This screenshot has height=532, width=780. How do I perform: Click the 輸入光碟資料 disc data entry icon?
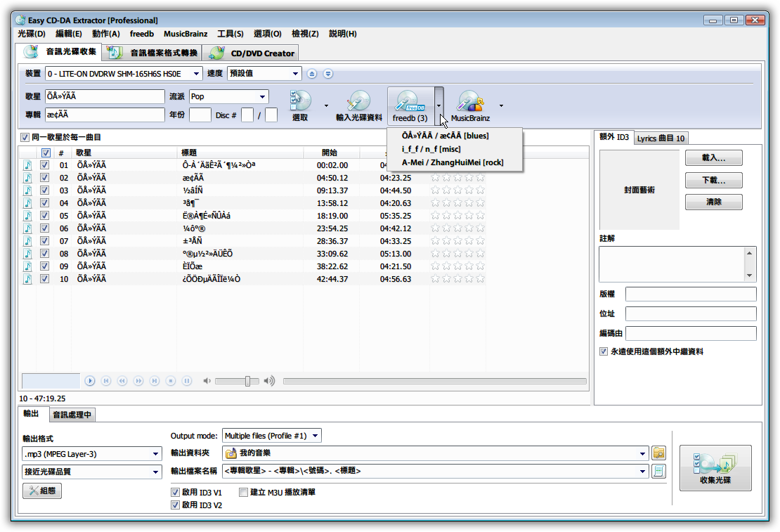(x=358, y=102)
